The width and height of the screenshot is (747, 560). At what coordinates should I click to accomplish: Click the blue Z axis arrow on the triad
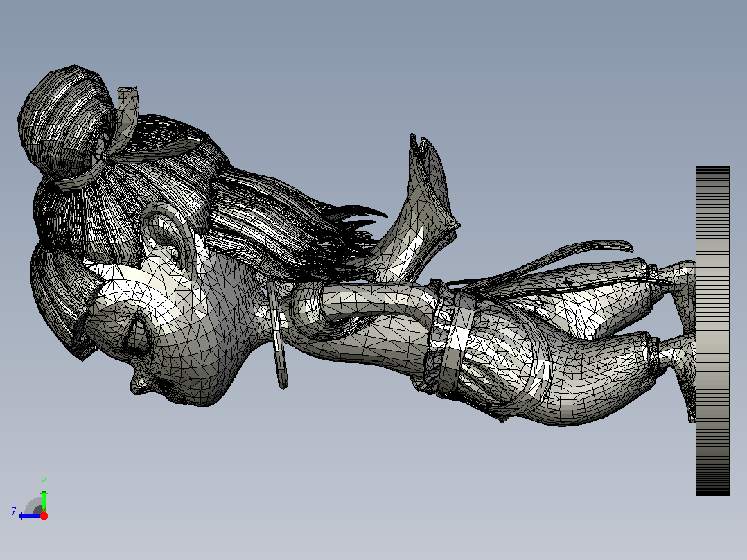28,516
